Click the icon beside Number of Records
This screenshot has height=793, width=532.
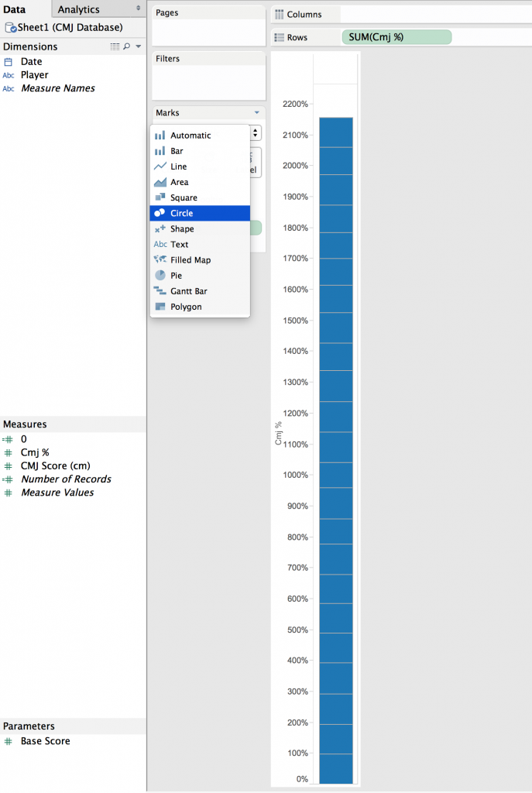pyautogui.click(x=8, y=479)
